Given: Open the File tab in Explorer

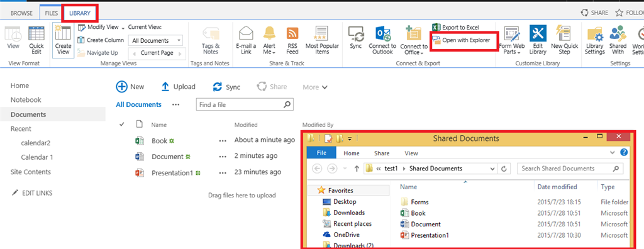Looking at the screenshot, I should 321,153.
